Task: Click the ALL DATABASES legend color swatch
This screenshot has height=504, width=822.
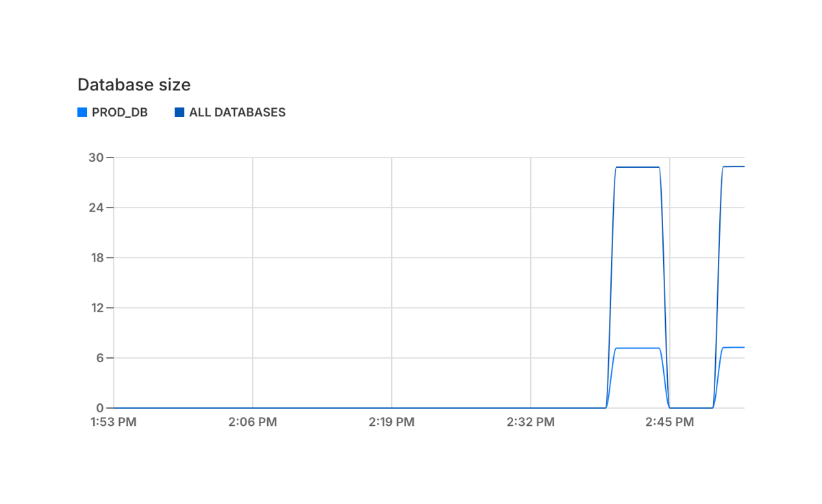Action: [x=179, y=112]
